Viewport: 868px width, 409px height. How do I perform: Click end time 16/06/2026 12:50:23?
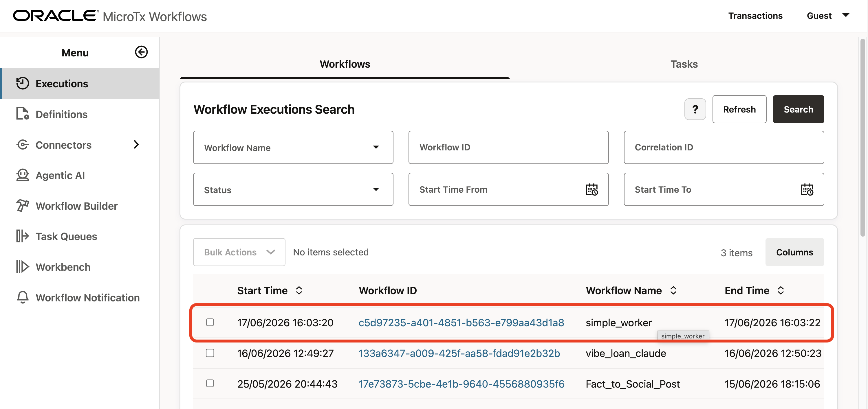[773, 353]
